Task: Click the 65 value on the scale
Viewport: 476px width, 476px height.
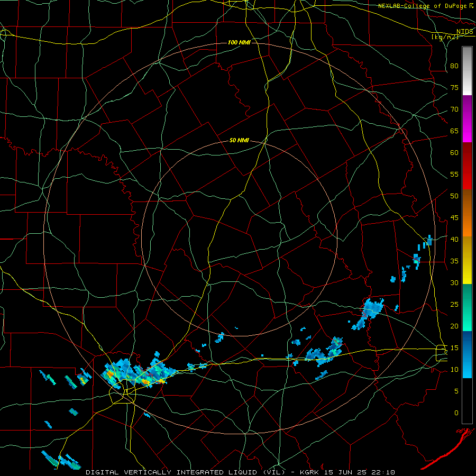Action: pos(454,131)
